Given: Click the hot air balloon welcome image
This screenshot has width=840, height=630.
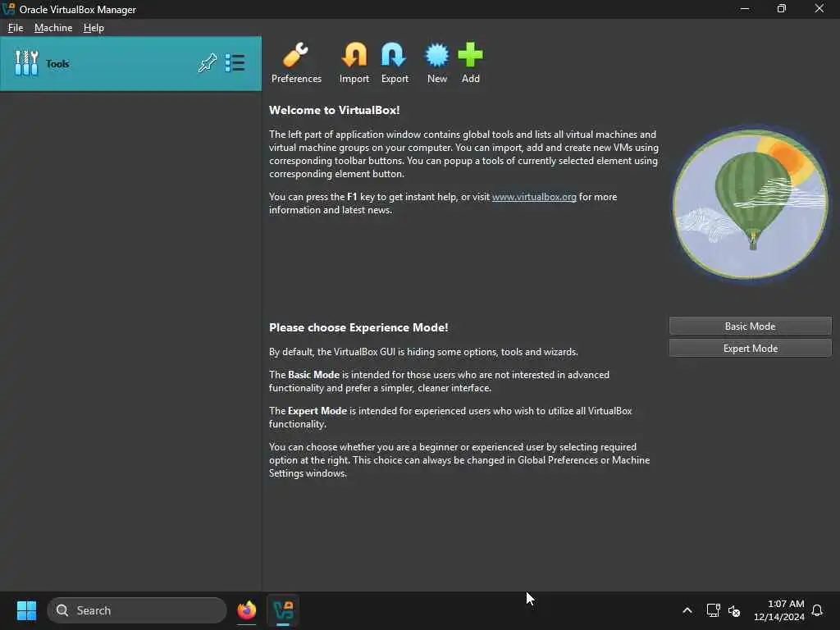Looking at the screenshot, I should point(750,203).
